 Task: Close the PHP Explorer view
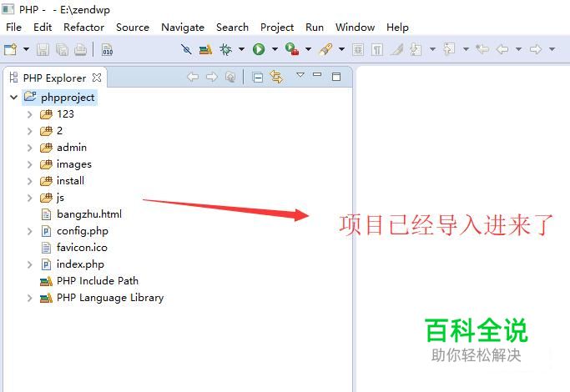tap(97, 78)
